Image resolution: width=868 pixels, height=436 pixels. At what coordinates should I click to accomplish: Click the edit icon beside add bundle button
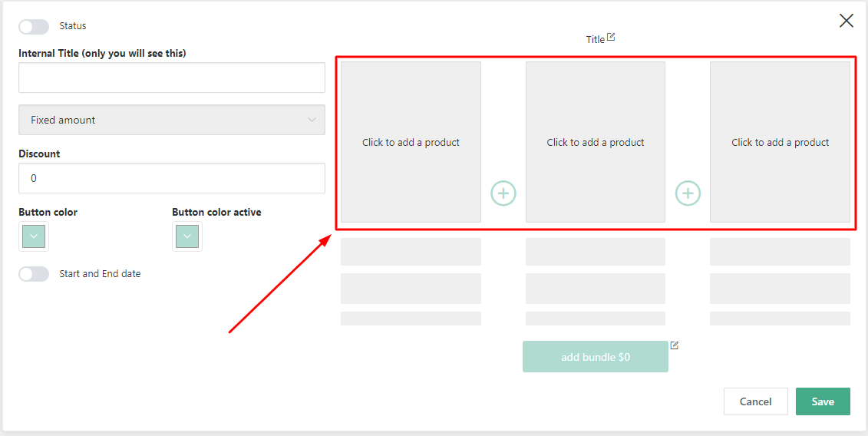click(675, 345)
